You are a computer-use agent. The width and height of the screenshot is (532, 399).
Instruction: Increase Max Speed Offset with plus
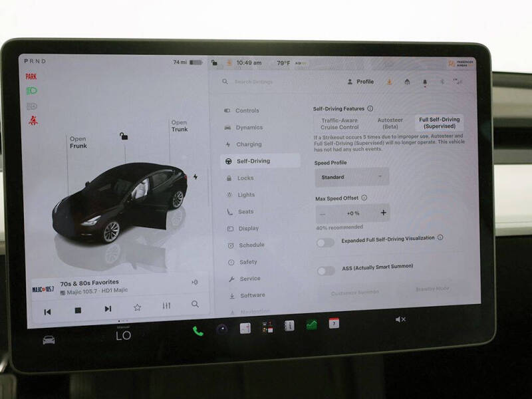[384, 213]
